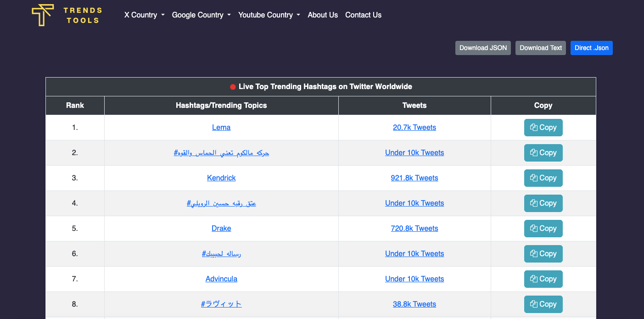Open the Kendrick trend link
Viewport: 644px width, 319px height.
coord(221,178)
